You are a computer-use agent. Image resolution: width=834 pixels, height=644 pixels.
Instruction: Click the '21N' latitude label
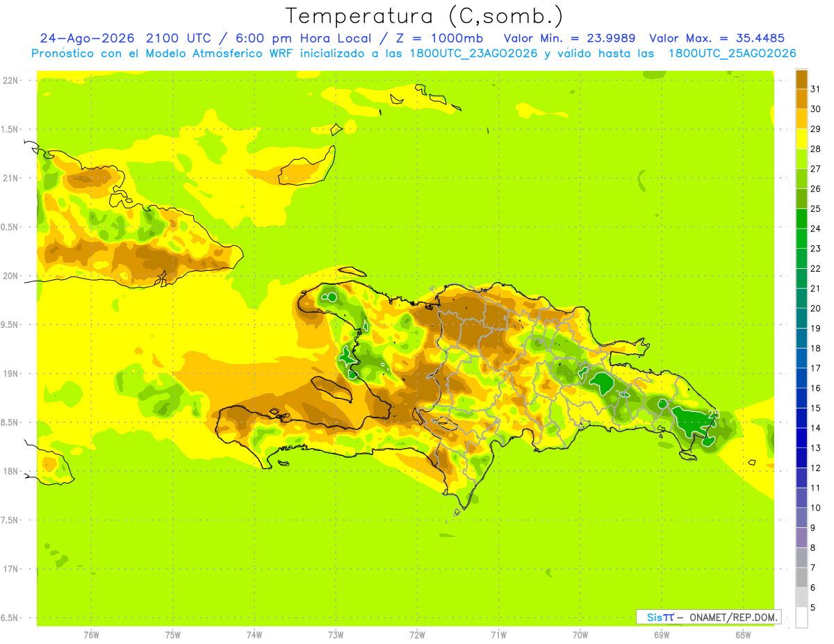pos(10,178)
